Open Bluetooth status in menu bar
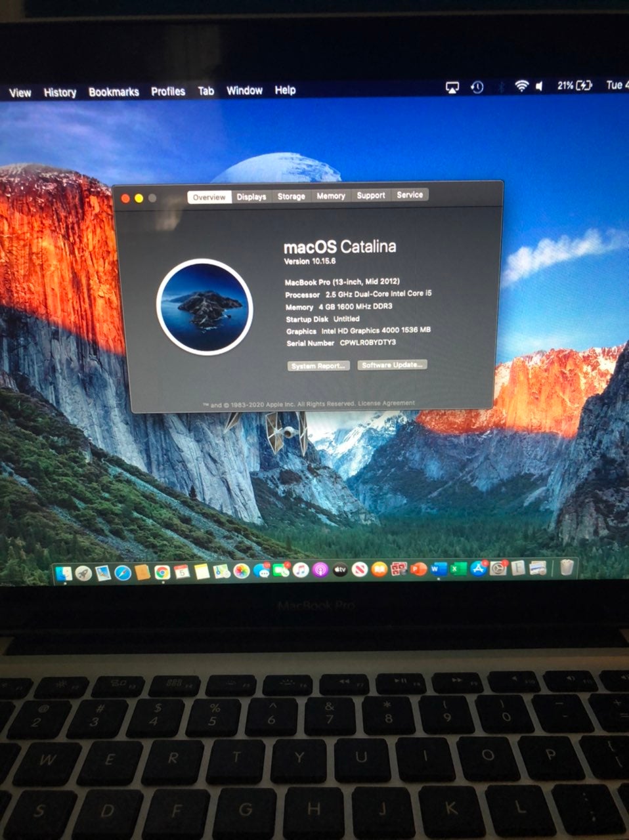The width and height of the screenshot is (629, 840). pos(500,87)
